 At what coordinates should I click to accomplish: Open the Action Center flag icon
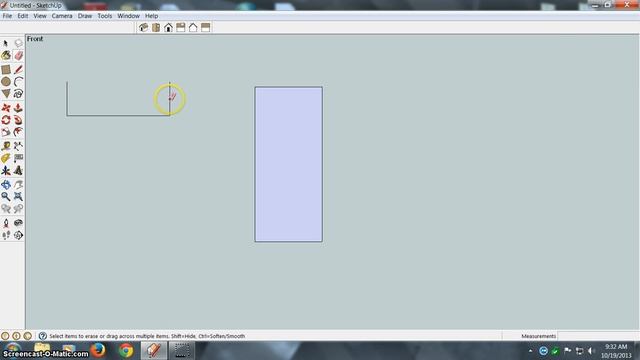pyautogui.click(x=567, y=350)
